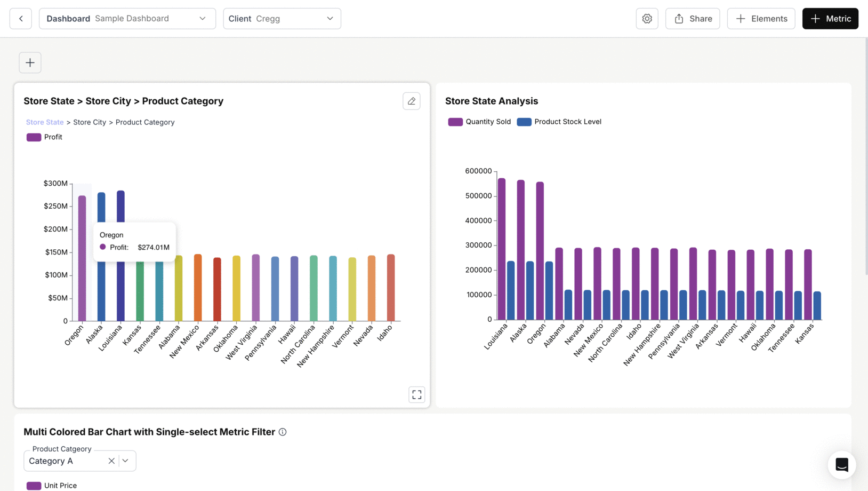Add a new Metric

click(x=830, y=18)
